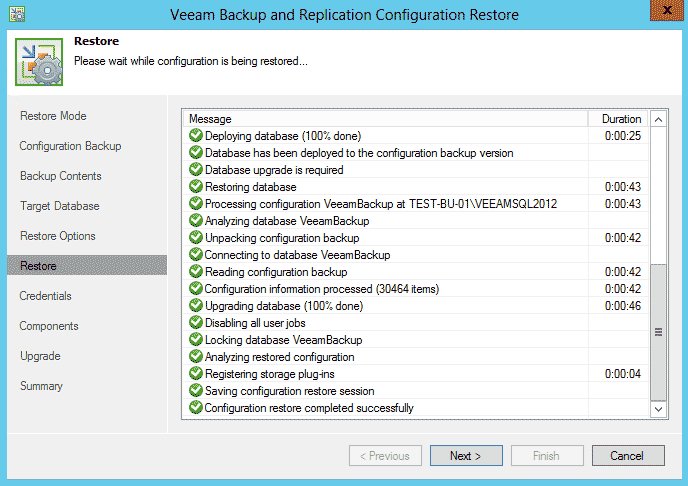Click check icon for Processing configuration VeeamBackup row

[195, 204]
